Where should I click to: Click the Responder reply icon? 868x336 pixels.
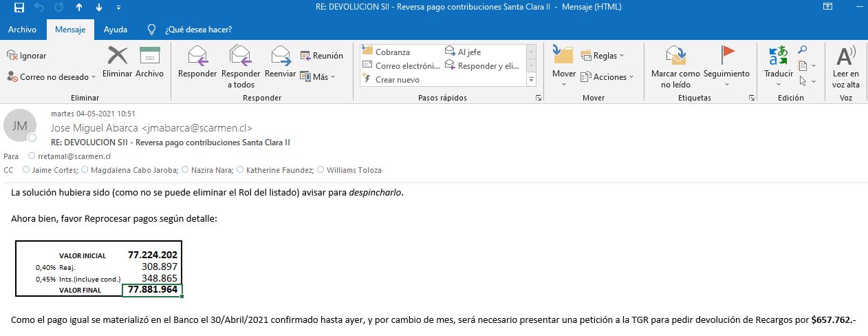pyautogui.click(x=197, y=56)
